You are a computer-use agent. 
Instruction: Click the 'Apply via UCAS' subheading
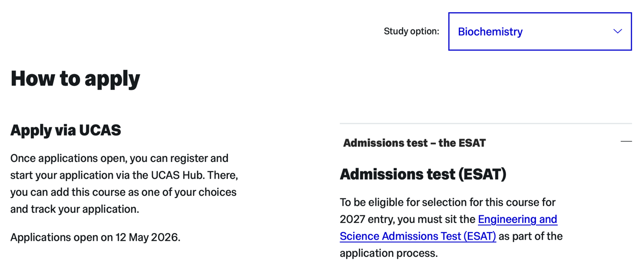click(x=65, y=130)
